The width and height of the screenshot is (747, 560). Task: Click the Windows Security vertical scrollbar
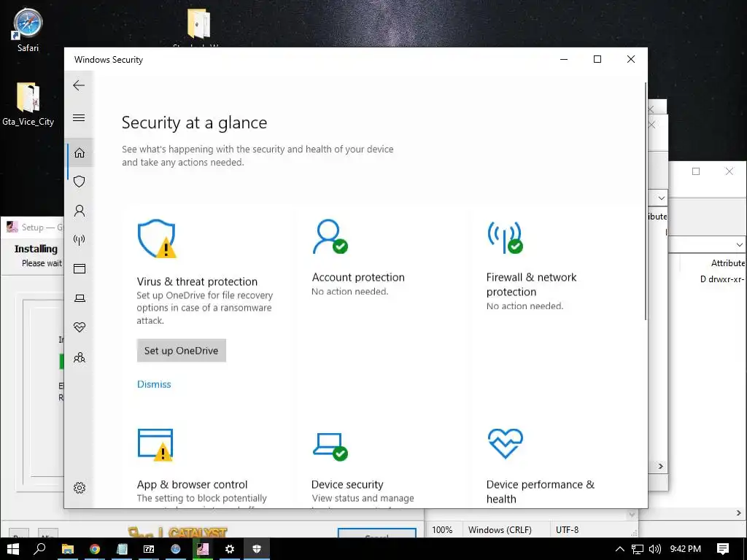click(x=646, y=201)
